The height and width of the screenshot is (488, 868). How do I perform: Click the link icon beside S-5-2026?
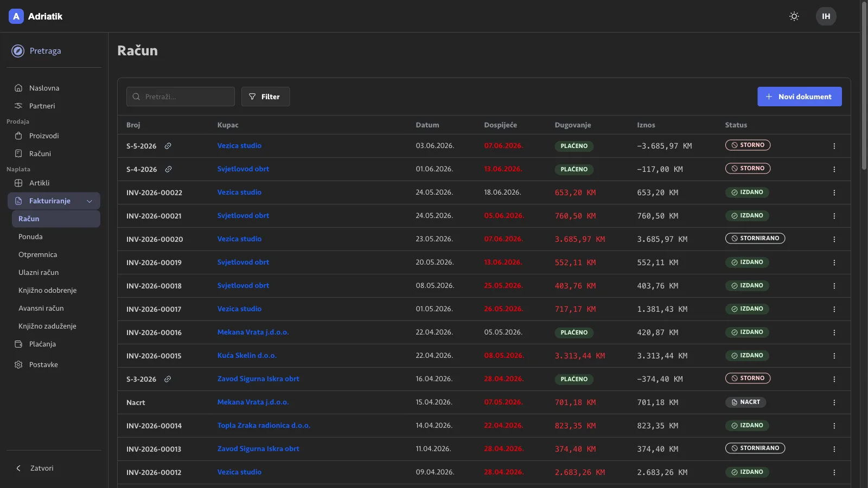(x=168, y=146)
